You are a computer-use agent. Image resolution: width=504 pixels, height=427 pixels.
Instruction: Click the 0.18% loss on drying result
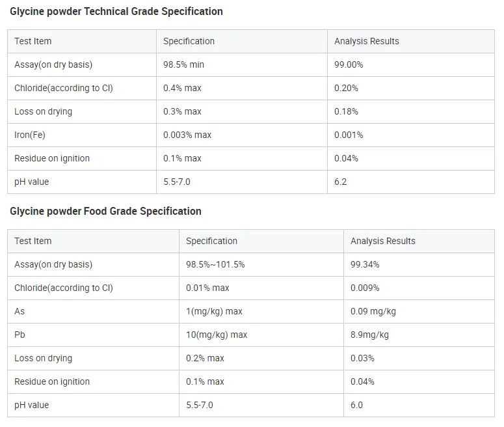coord(346,112)
